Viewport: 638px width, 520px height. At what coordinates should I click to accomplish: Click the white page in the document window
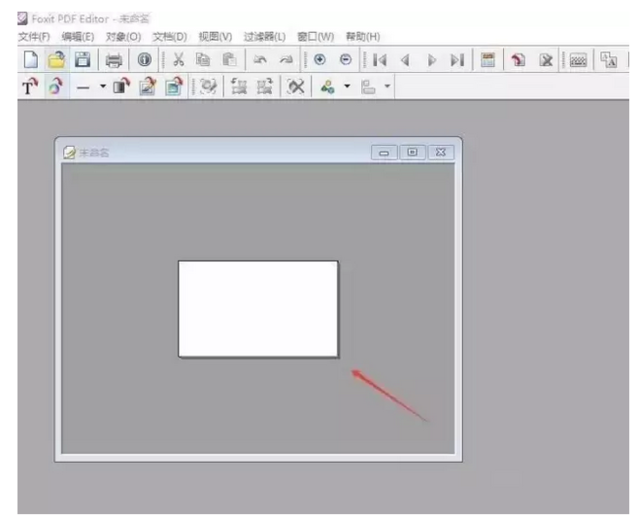(258, 308)
